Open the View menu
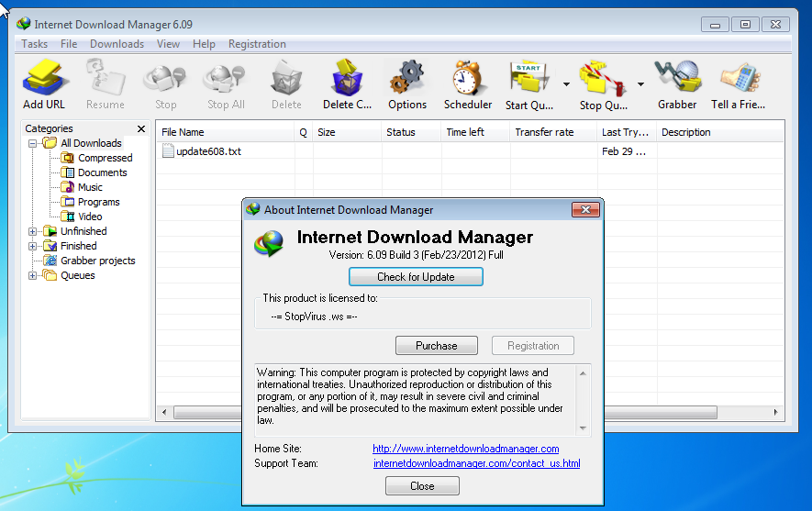Screen dimensions: 812x511 168,44
